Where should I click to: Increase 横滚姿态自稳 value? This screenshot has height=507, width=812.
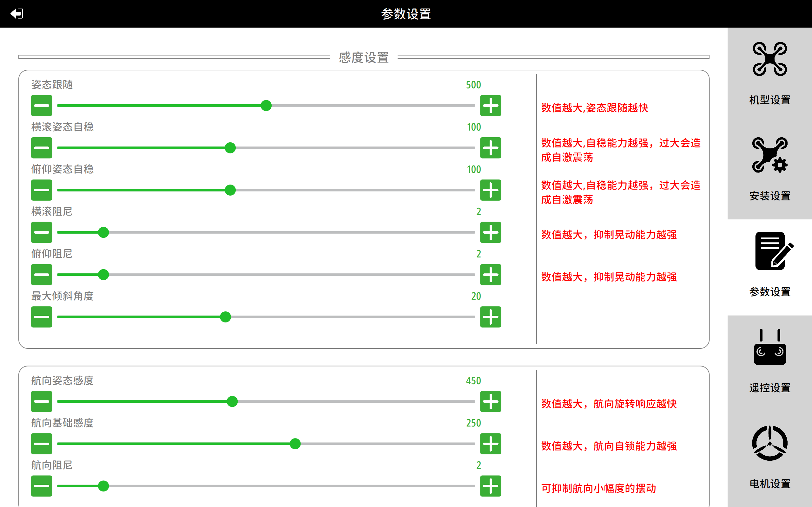click(x=490, y=148)
